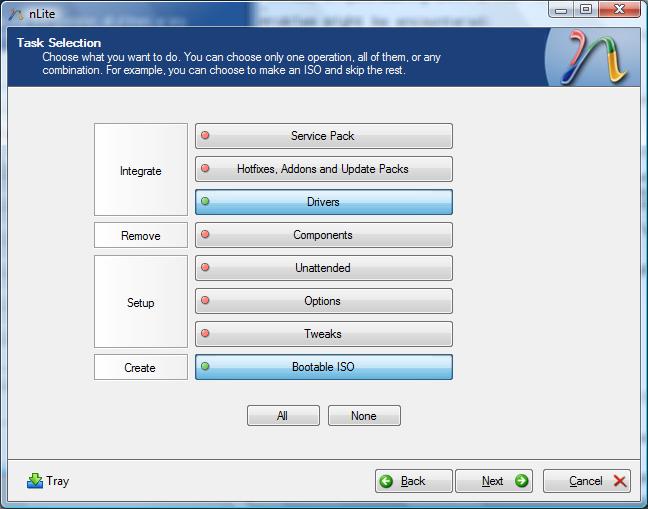Enable the Components removal task
The width and height of the screenshot is (648, 509).
pyautogui.click(x=323, y=235)
